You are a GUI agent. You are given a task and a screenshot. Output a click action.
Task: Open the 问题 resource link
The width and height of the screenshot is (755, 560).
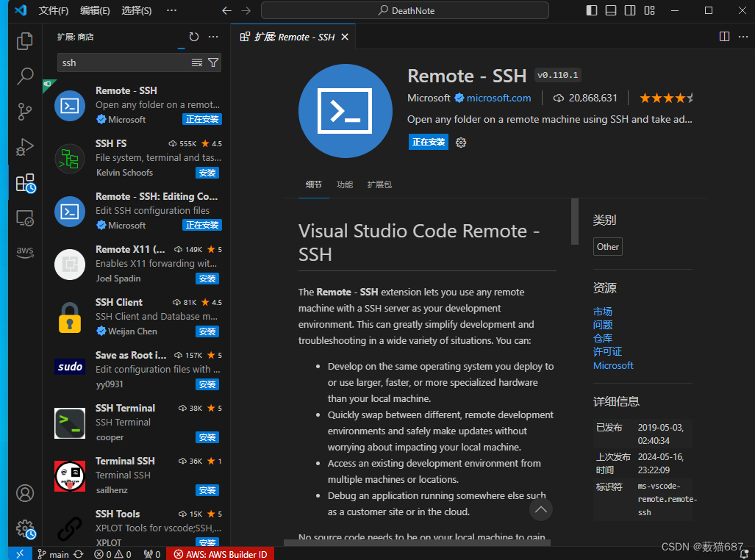tap(602, 325)
